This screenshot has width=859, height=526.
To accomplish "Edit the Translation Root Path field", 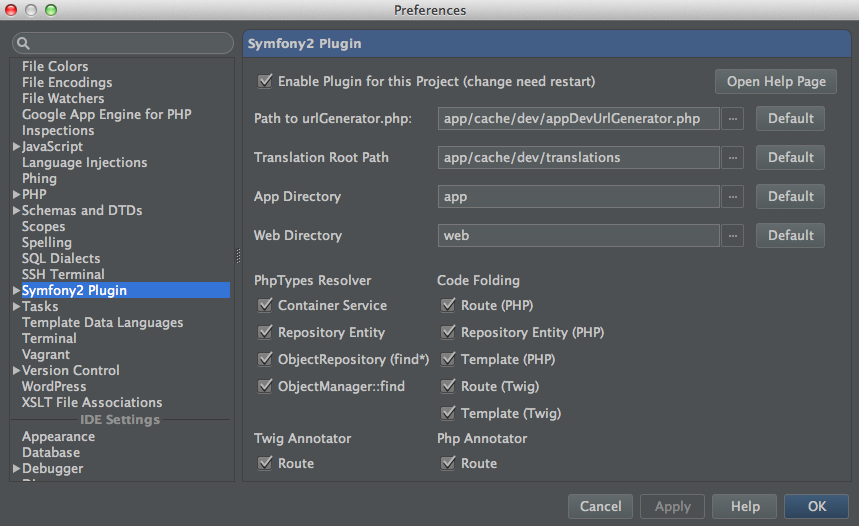I will 579,158.
